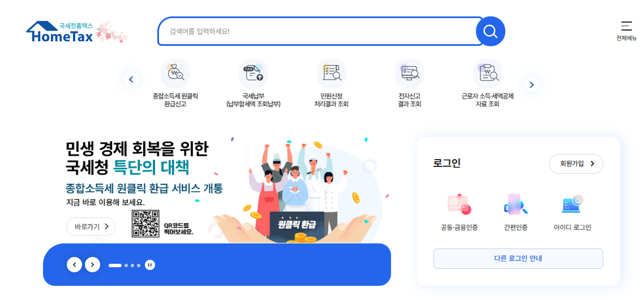This screenshot has width=644, height=300.
Task: Show next quick menu icons with right chevron
Action: click(532, 85)
